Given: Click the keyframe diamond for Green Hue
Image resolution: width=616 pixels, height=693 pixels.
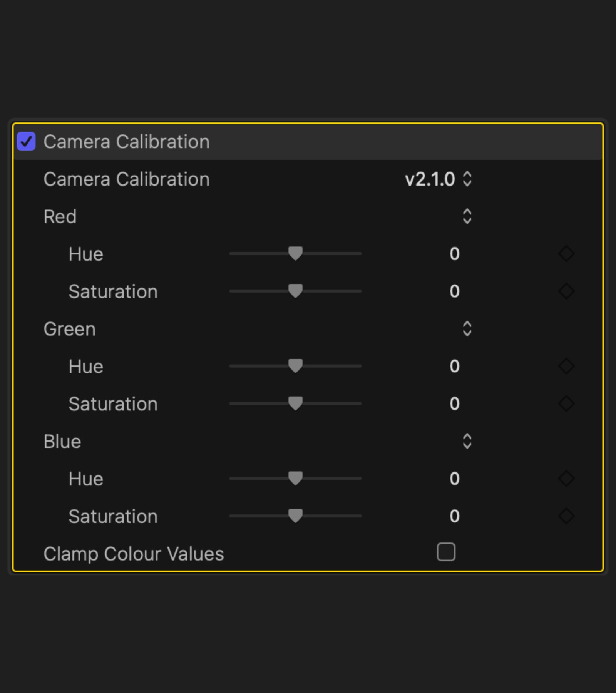Looking at the screenshot, I should click(566, 366).
